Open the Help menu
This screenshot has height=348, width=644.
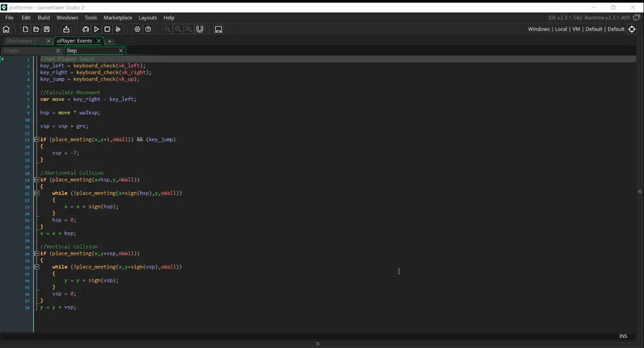pyautogui.click(x=169, y=18)
